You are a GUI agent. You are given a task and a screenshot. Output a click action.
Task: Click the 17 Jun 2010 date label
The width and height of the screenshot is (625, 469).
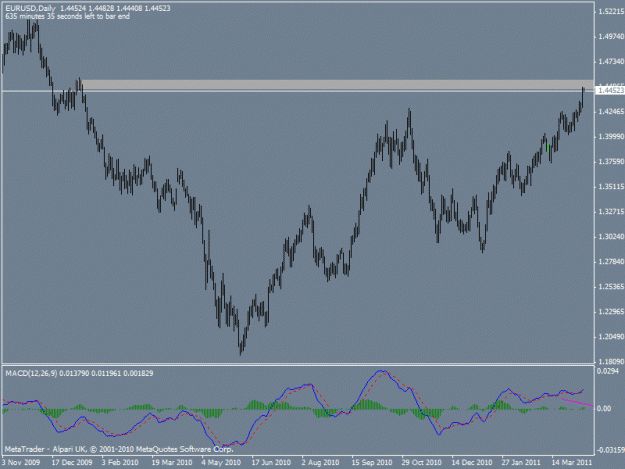(271, 462)
